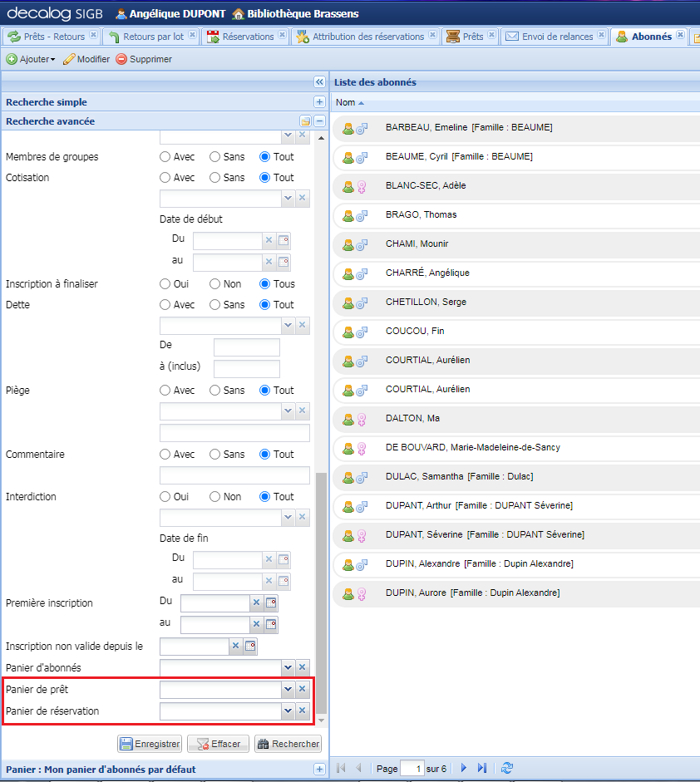This screenshot has width=700, height=782.
Task: Open the Retours par lot tab
Action: tap(153, 37)
